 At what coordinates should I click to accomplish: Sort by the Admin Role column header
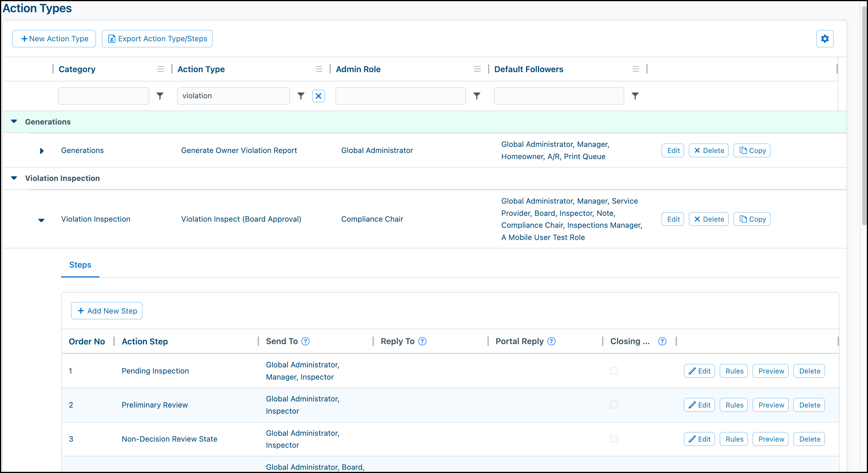coord(358,69)
